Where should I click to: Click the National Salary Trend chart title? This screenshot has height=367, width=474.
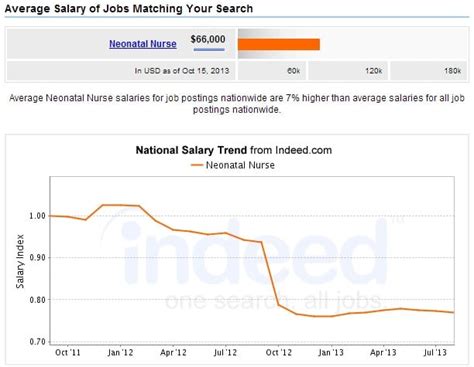click(x=234, y=150)
